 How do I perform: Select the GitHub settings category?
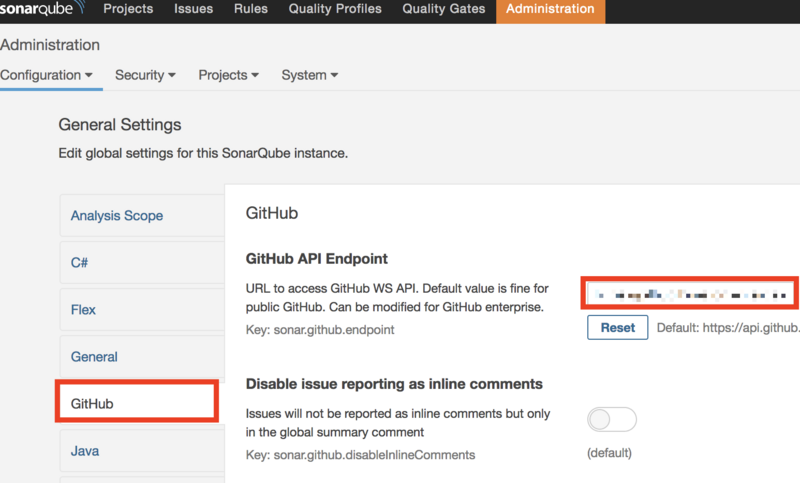tap(137, 401)
